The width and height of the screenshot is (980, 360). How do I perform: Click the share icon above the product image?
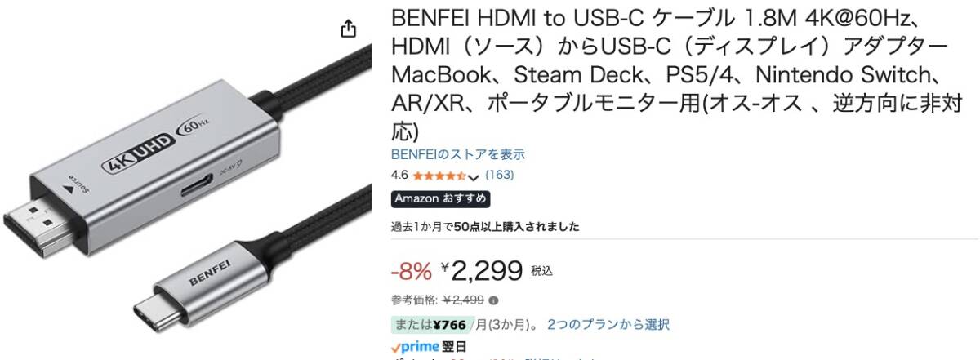pyautogui.click(x=349, y=29)
